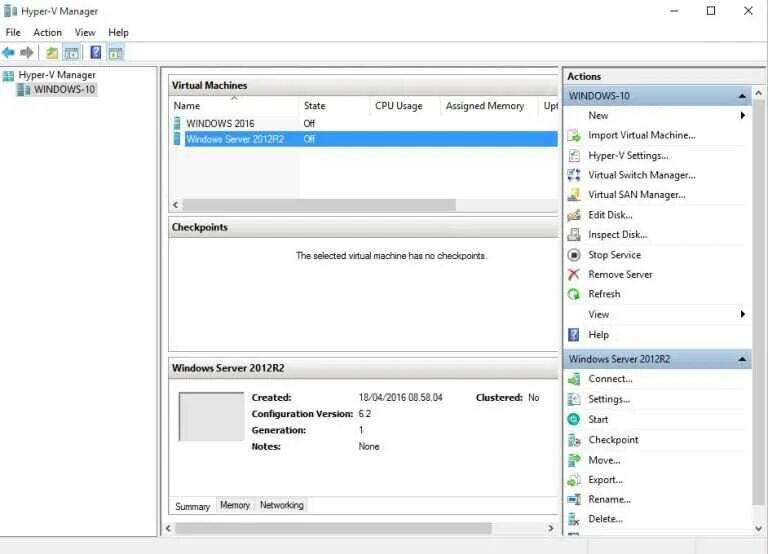The width and height of the screenshot is (768, 554).
Task: Click the Rename icon
Action: 574,500
